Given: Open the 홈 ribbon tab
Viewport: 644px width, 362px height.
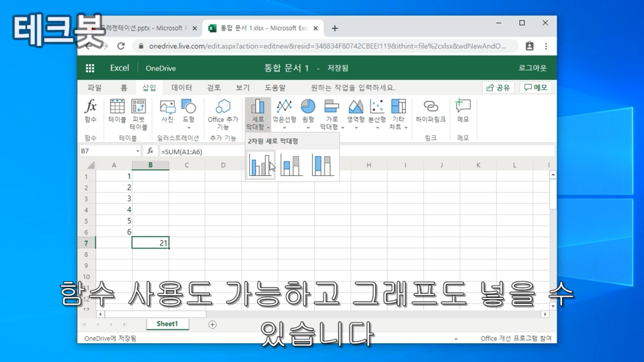Looking at the screenshot, I should click(x=123, y=87).
